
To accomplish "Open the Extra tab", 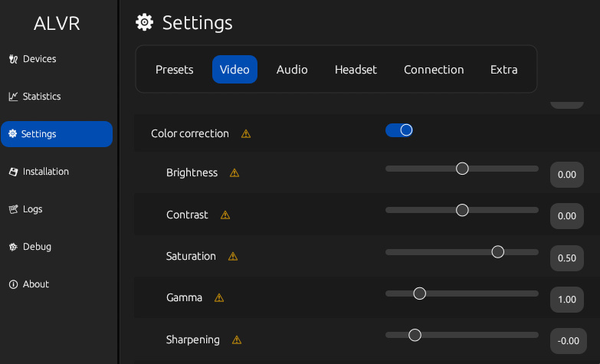I will coord(504,70).
